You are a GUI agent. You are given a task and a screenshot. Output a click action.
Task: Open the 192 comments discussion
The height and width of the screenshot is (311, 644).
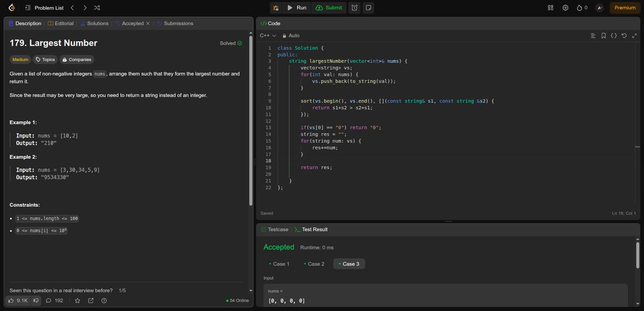point(55,301)
